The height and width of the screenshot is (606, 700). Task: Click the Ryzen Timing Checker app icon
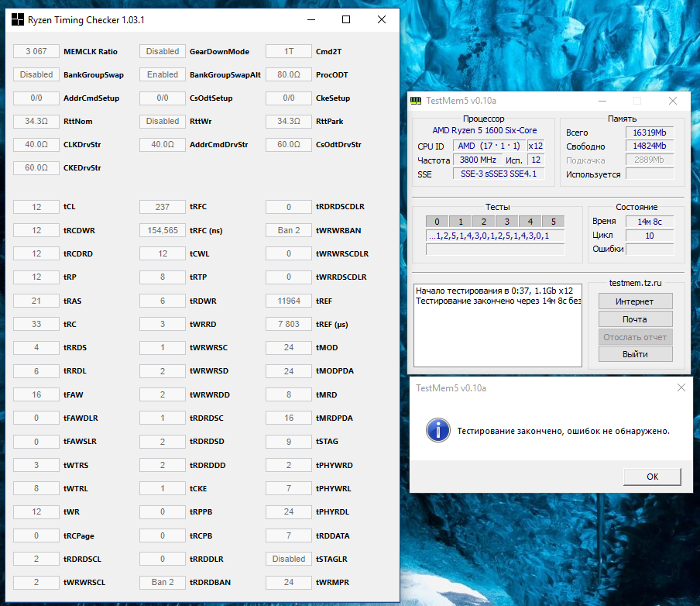click(x=17, y=19)
